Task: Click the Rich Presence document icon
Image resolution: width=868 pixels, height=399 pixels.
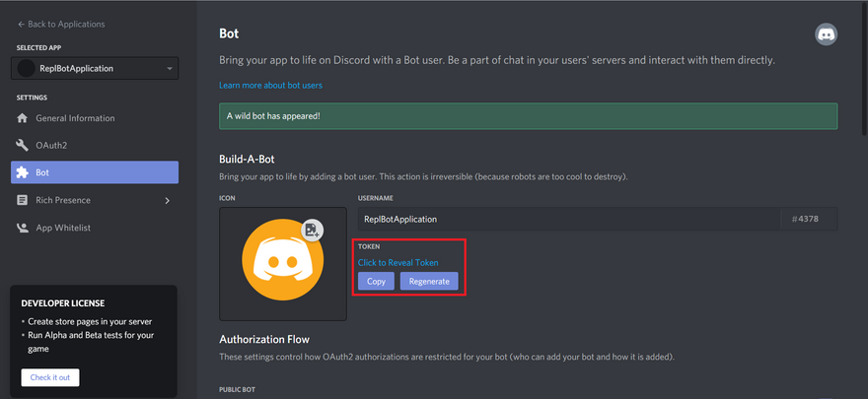Action: (23, 200)
